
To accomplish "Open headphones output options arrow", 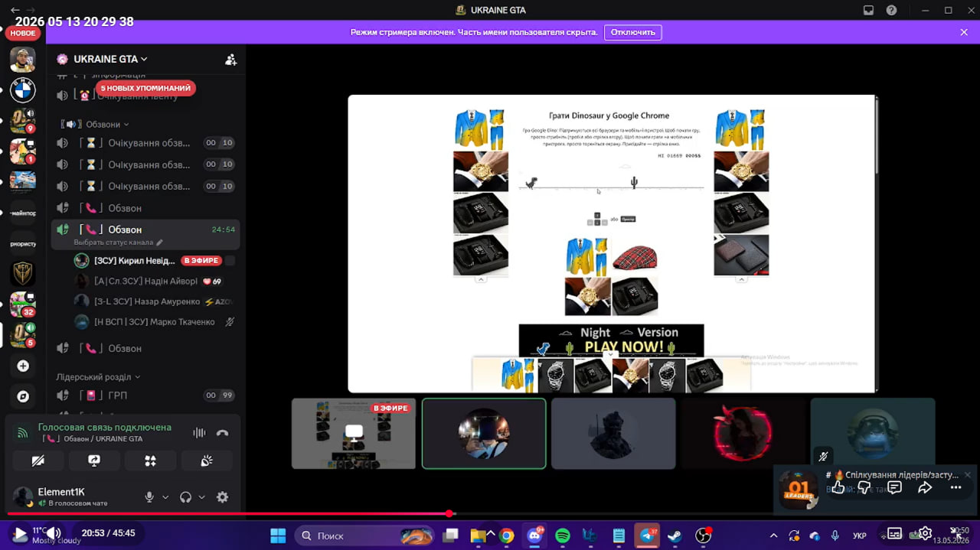I will [202, 497].
